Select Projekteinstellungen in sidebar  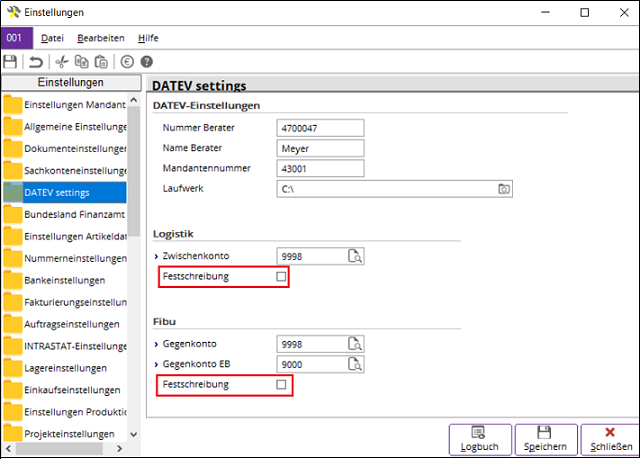[65, 434]
